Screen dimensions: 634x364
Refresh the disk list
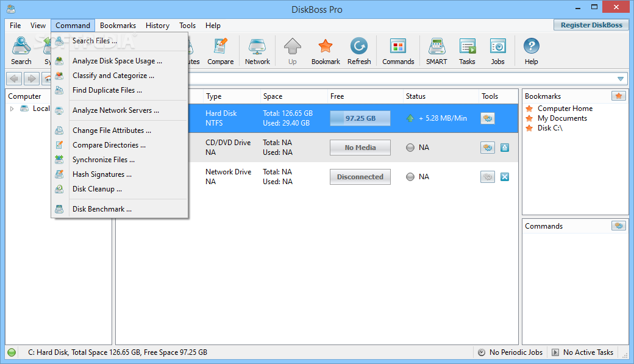pyautogui.click(x=359, y=51)
